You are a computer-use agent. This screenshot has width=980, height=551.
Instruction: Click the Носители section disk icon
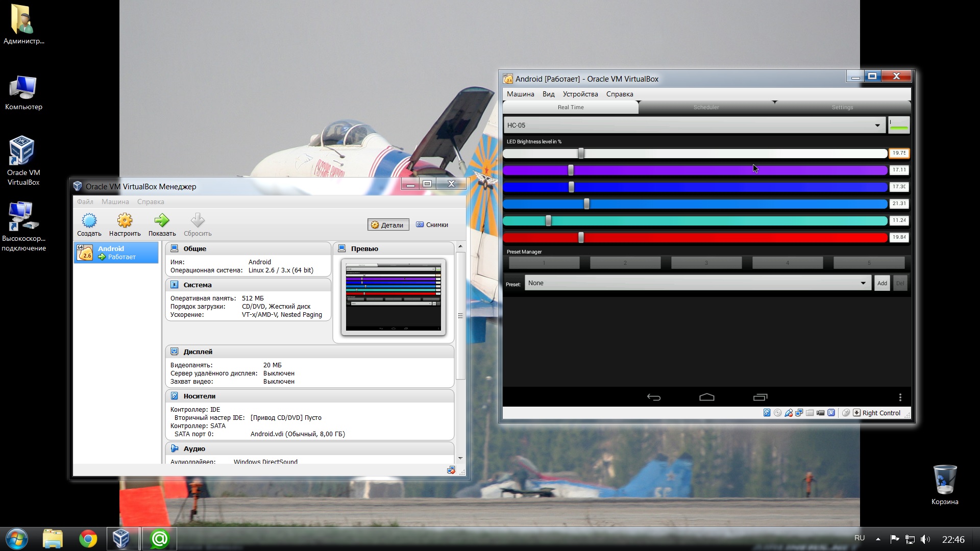point(174,396)
